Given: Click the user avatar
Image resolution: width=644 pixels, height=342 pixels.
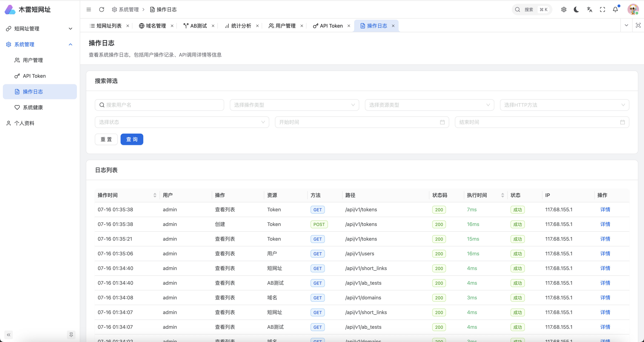Looking at the screenshot, I should click(633, 9).
